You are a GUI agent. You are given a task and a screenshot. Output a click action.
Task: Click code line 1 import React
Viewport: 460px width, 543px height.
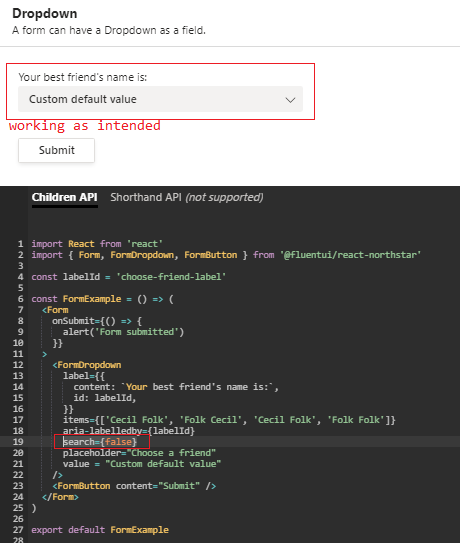click(97, 244)
